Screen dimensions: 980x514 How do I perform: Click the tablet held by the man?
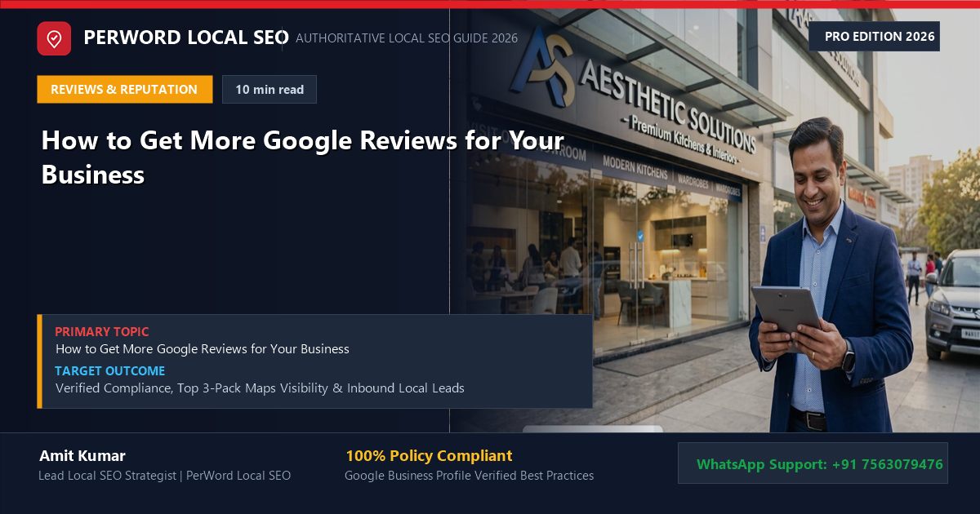coord(786,309)
